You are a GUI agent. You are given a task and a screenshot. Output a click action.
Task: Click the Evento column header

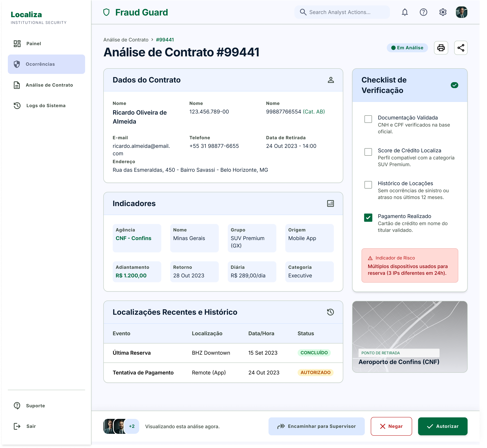[x=121, y=333]
